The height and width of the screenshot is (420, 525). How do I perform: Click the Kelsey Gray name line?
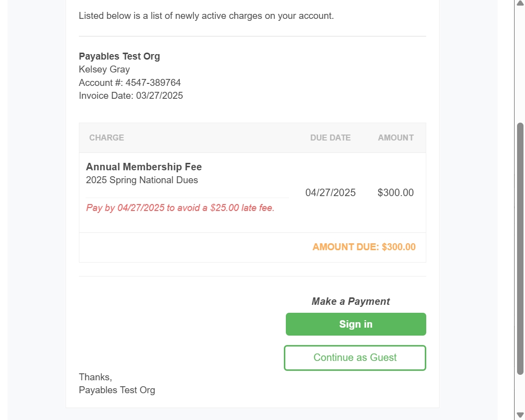[104, 70]
